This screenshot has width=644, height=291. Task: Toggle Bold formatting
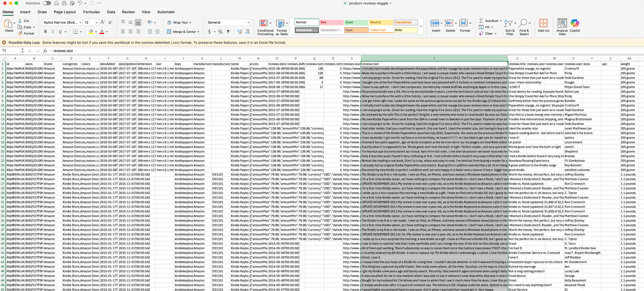(x=45, y=32)
